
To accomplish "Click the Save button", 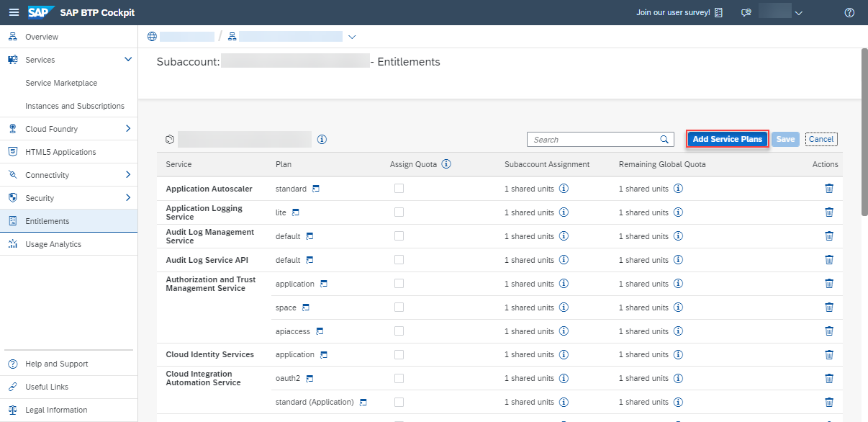I will 786,139.
